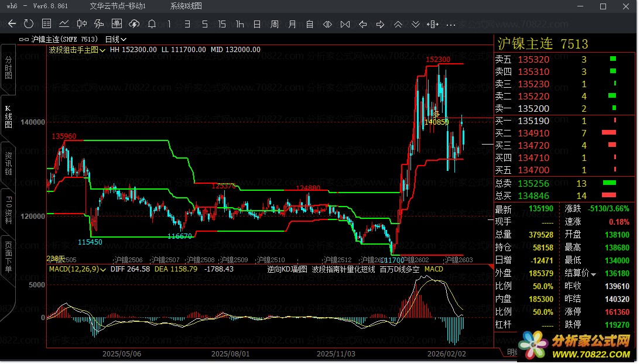Select the 逆向KDJ副图 indicator
The width and height of the screenshot is (640, 364).
(287, 269)
